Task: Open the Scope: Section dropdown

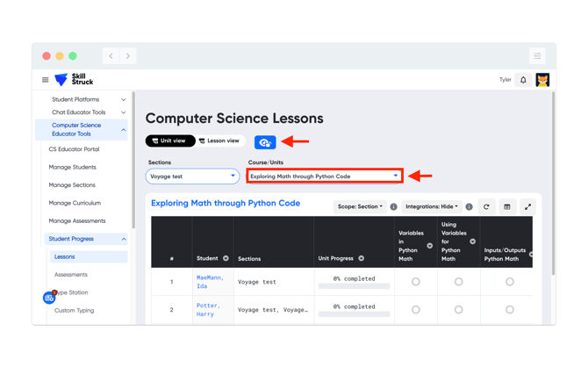Action: coord(360,206)
